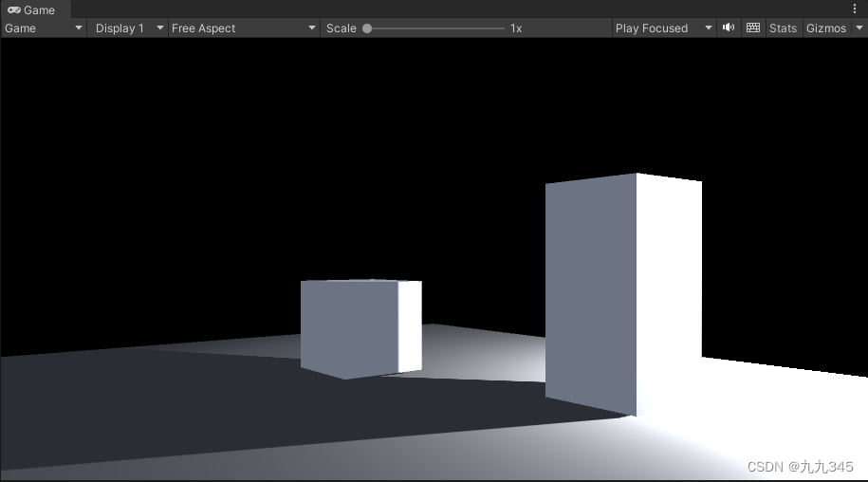
Task: Toggle the keyboard shortcuts icon
Action: [753, 28]
